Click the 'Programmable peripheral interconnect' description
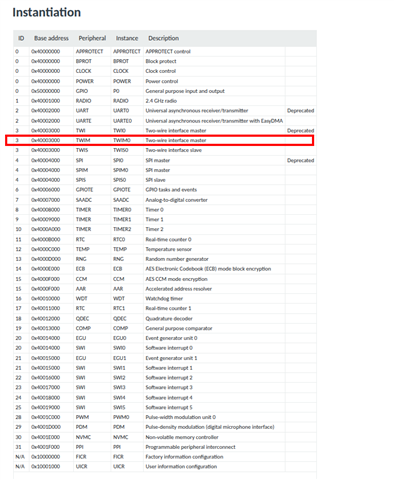This screenshot has width=394, height=480. (x=190, y=447)
